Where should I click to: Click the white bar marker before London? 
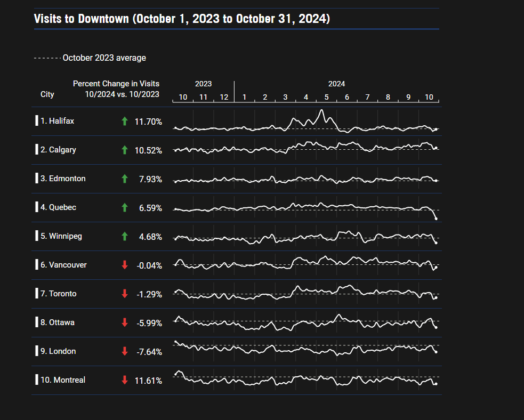pos(37,351)
